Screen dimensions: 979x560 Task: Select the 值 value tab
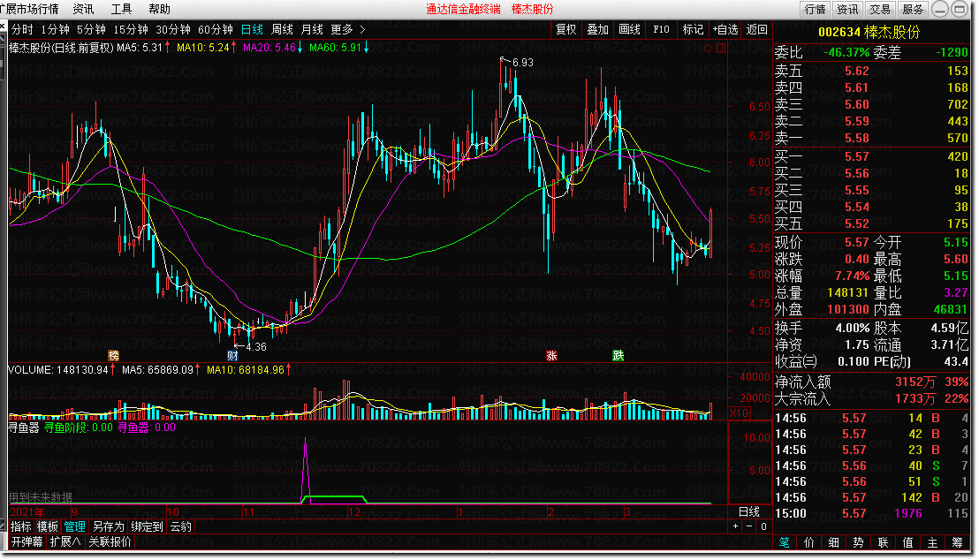(907, 542)
